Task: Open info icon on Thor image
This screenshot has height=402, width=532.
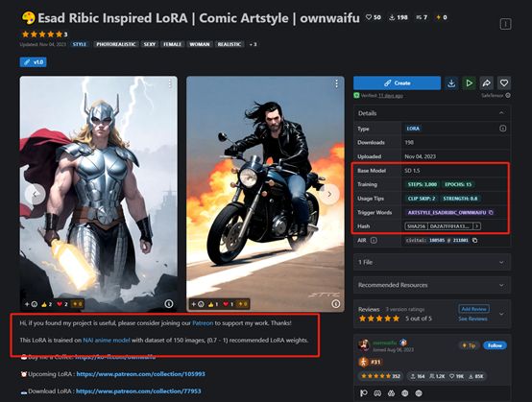Action: [x=169, y=304]
